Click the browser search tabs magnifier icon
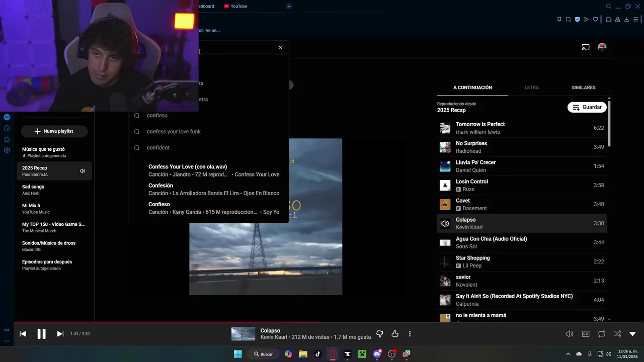Image resolution: width=644 pixels, height=362 pixels. [608, 6]
